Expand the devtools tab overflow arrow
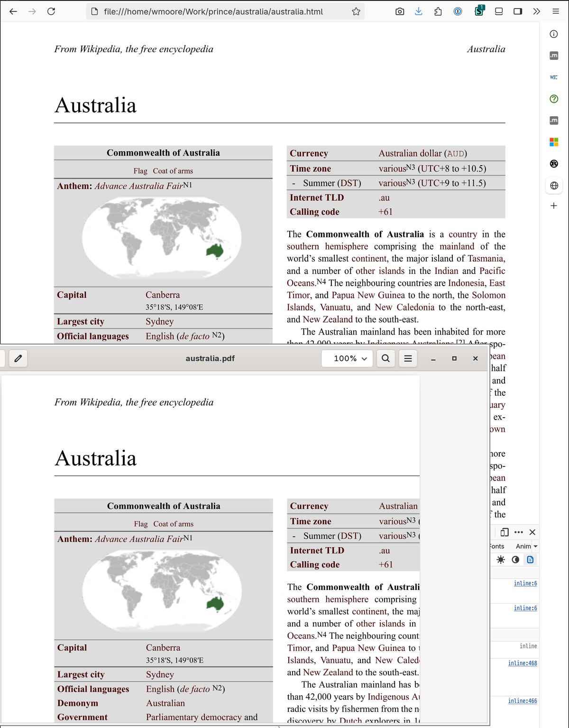The image size is (569, 728). pos(536,546)
